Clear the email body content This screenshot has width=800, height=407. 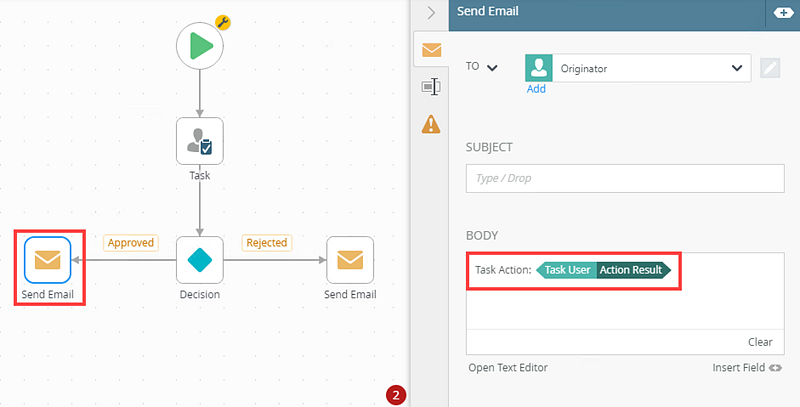click(760, 342)
